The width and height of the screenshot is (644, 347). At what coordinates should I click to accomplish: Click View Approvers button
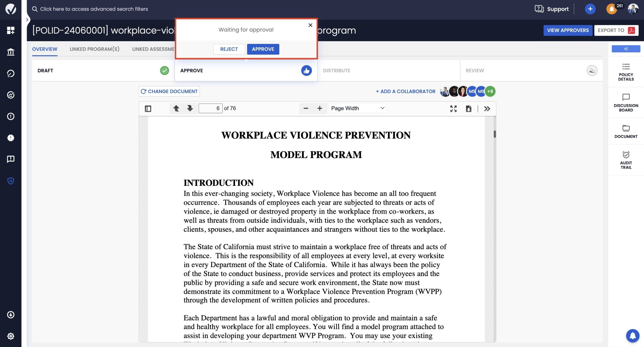tap(568, 30)
